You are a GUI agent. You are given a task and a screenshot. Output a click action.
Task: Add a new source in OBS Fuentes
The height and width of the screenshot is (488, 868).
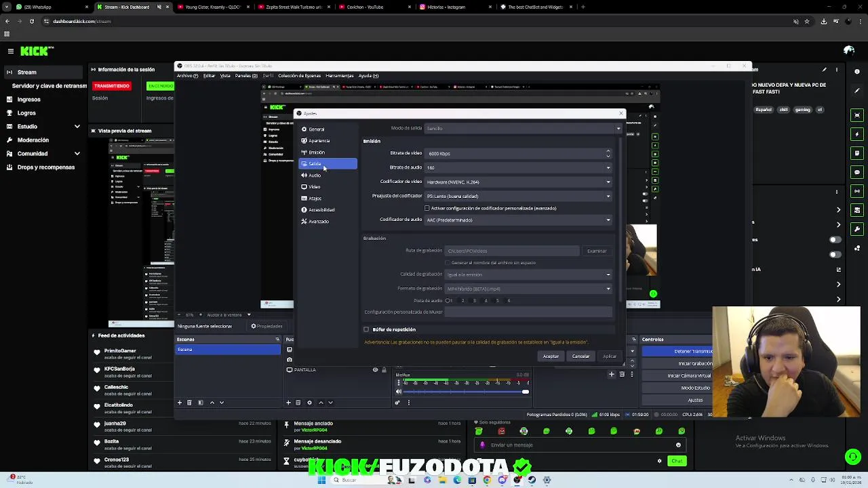(x=288, y=403)
